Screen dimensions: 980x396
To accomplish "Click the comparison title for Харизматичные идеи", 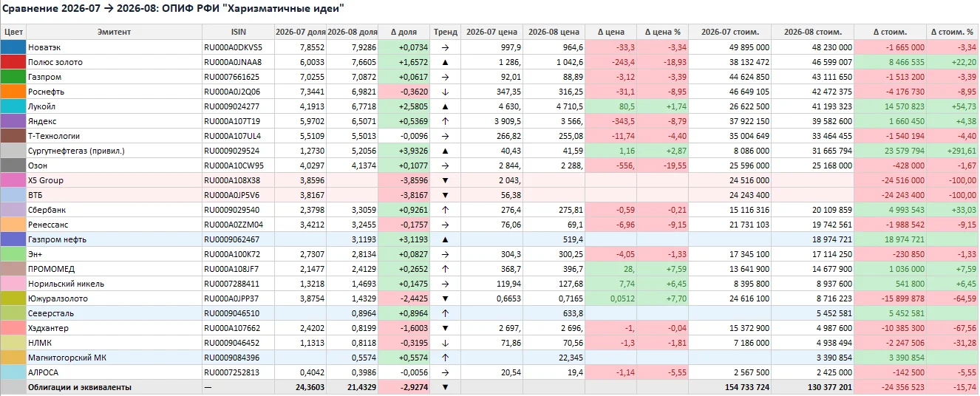I will (x=174, y=10).
